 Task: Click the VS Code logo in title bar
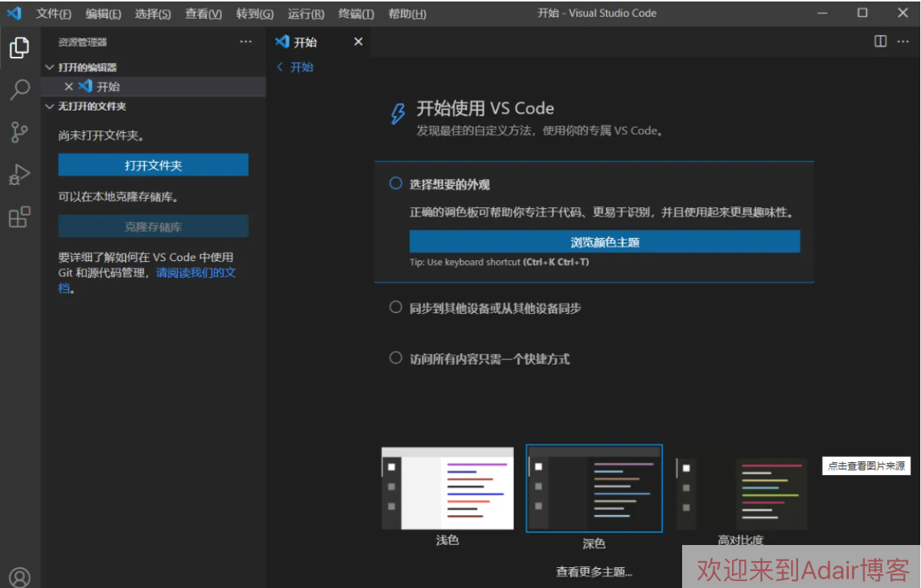[14, 12]
